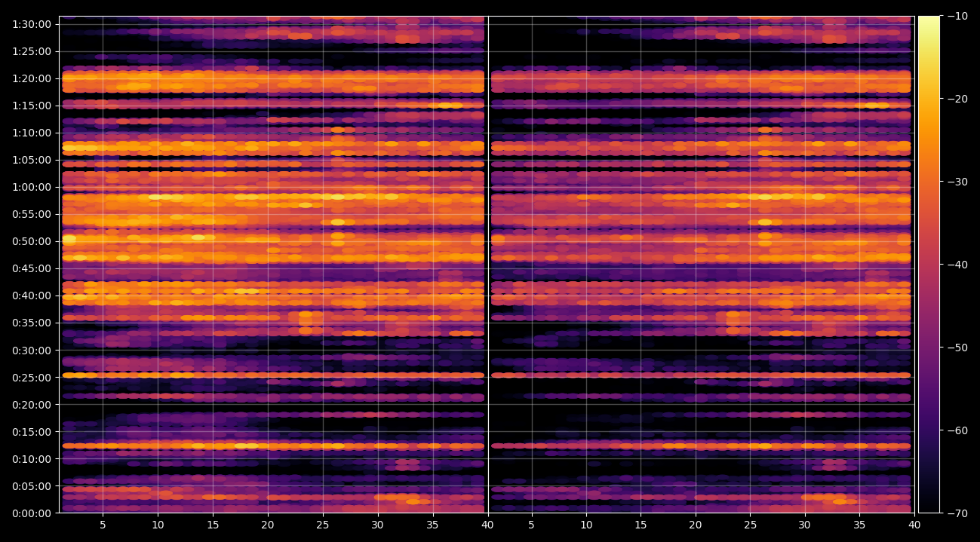980x542 pixels.
Task: Click x-axis label 10 of the left heatmap
Action: (158, 525)
